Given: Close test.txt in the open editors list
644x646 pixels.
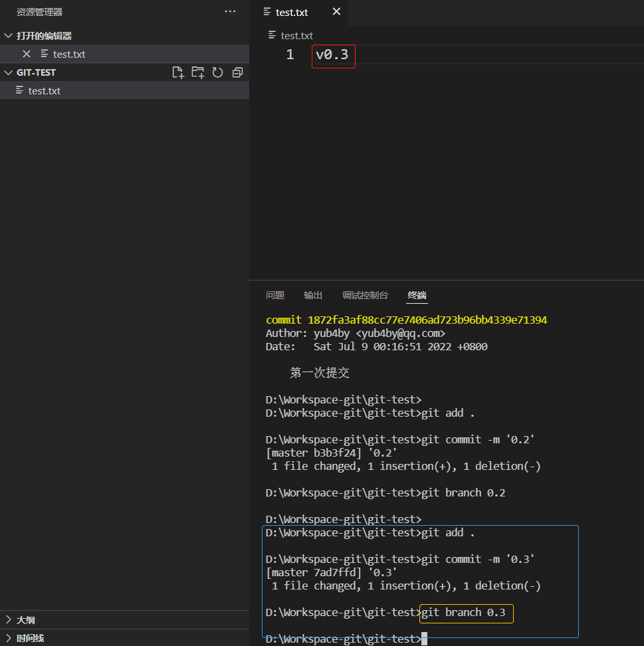Looking at the screenshot, I should coord(27,54).
